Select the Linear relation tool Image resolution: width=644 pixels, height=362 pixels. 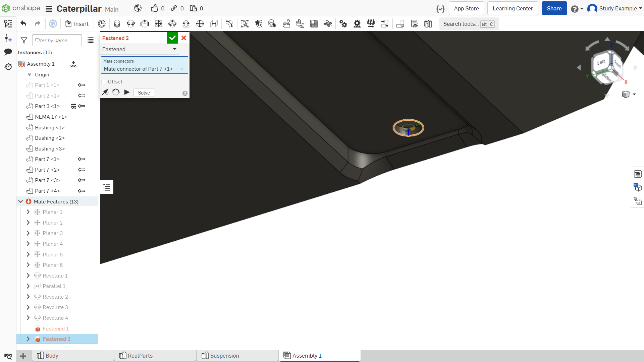tap(385, 24)
